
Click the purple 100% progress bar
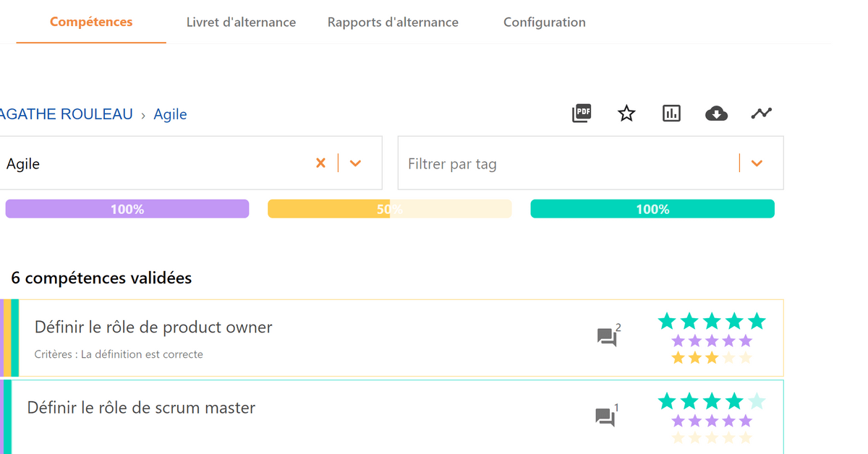coord(127,209)
